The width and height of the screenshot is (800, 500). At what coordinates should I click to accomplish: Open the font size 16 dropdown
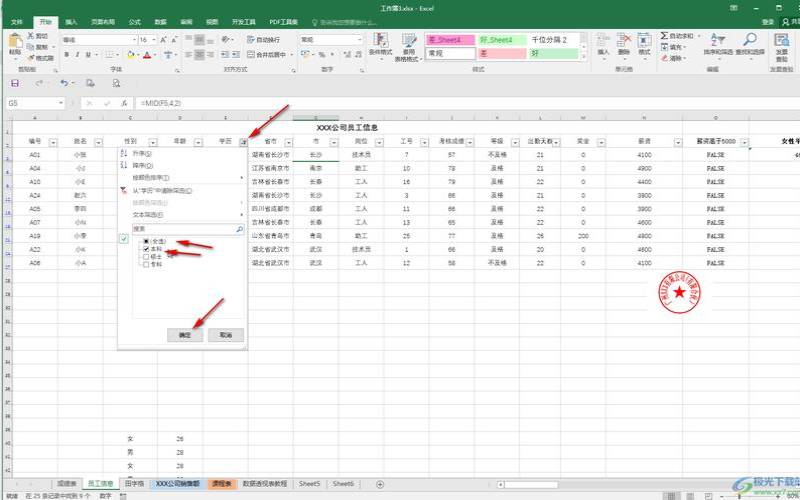154,40
